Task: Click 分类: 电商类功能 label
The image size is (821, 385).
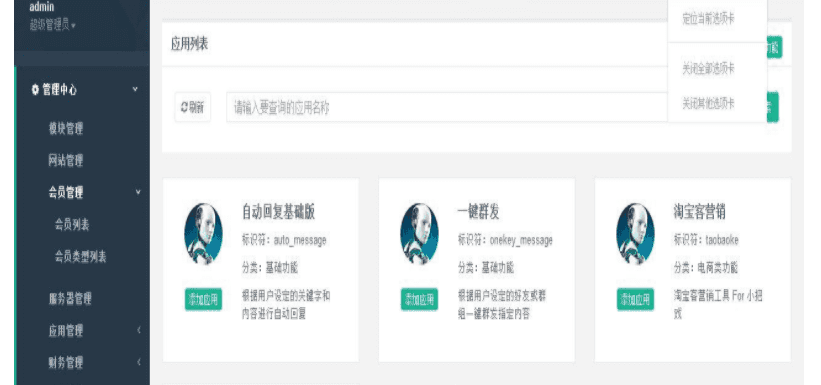Action: [x=705, y=268]
